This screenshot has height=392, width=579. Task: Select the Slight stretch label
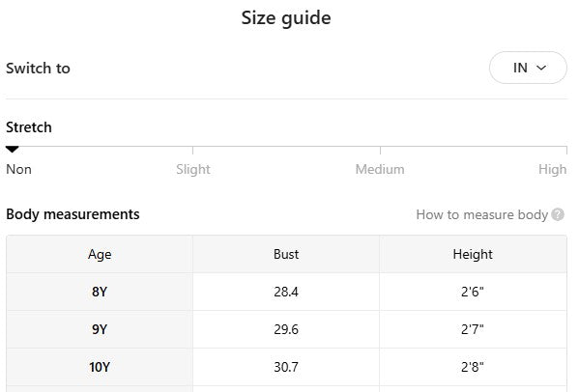point(193,169)
